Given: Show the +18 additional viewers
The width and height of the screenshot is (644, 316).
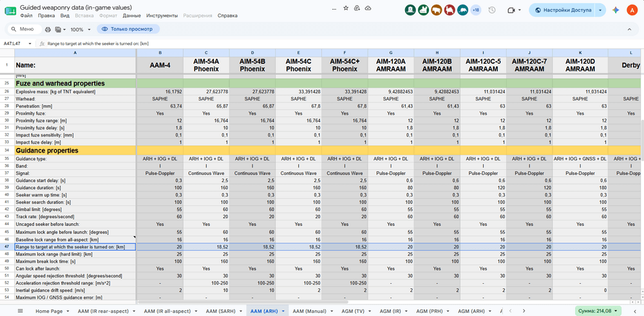Looking at the screenshot, I should click(476, 10).
